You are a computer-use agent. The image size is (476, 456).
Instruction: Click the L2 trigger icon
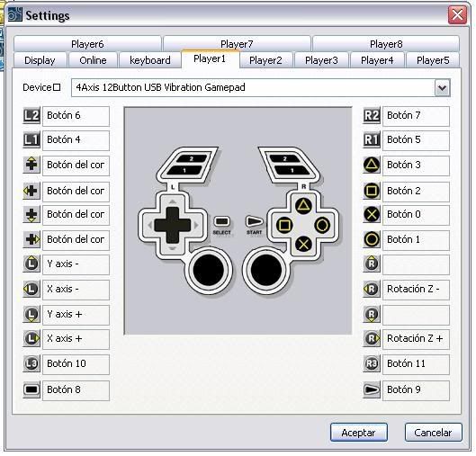point(31,116)
